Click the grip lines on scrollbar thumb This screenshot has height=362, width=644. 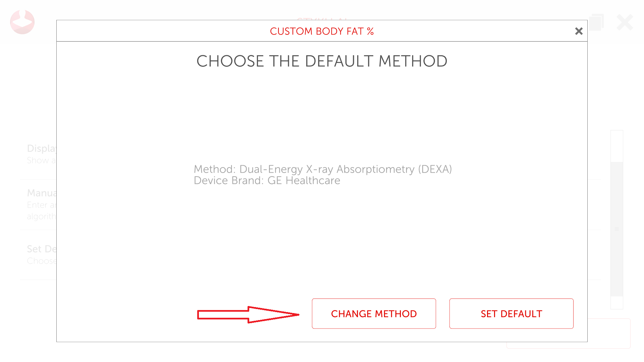[x=616, y=229]
